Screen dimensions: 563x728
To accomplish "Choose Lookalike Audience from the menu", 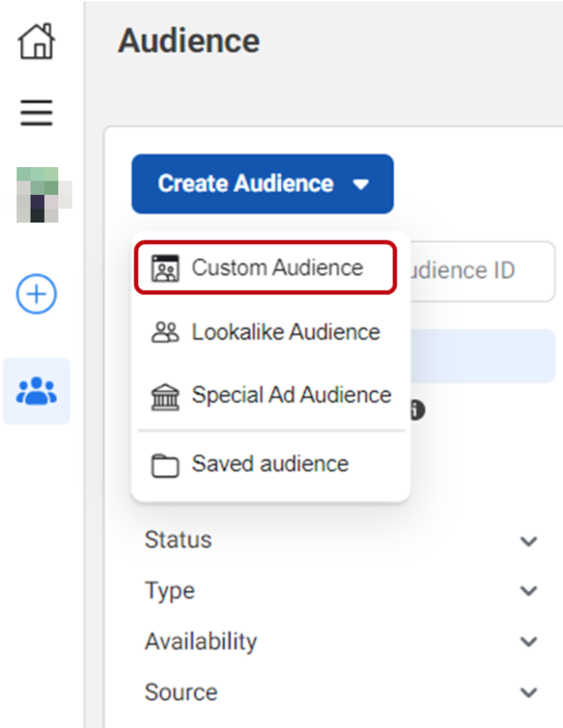I will tap(285, 332).
